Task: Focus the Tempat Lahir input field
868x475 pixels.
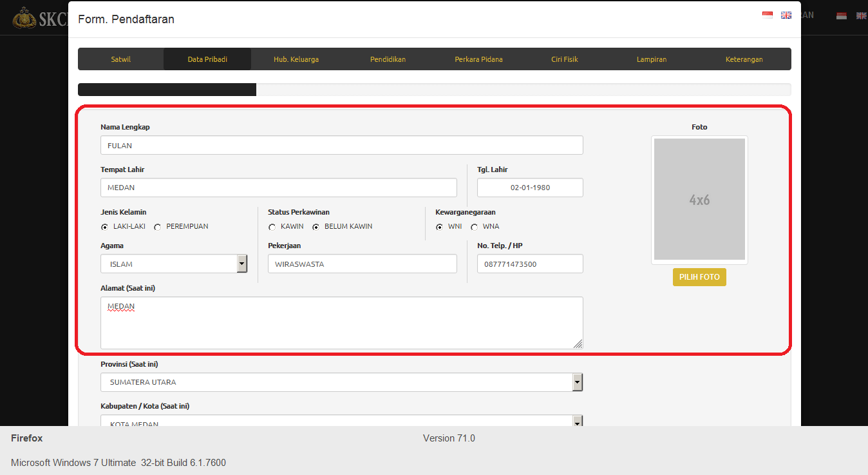Action: [x=279, y=188]
